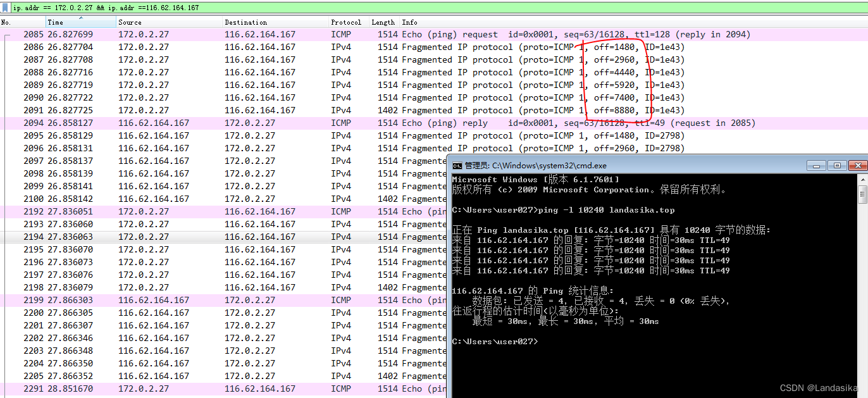Sort packets by the Protocol column header
The height and width of the screenshot is (398, 868).
[349, 22]
